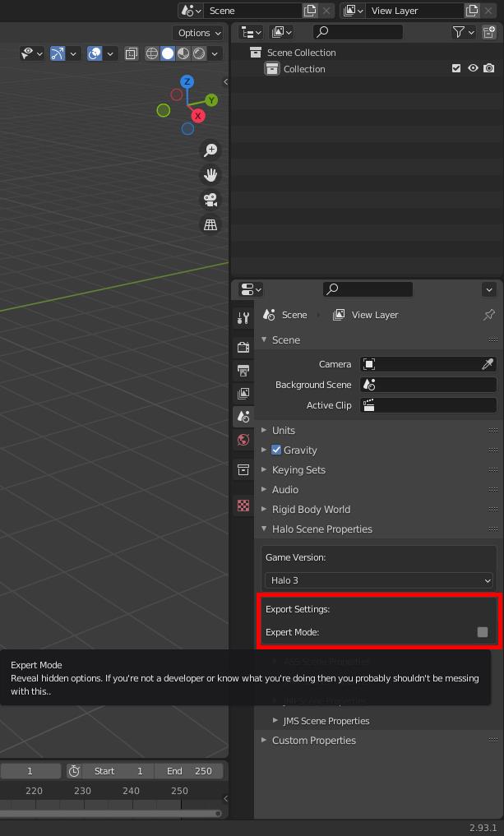Open the view layer browse dropdown
The image size is (504, 836).
(353, 11)
